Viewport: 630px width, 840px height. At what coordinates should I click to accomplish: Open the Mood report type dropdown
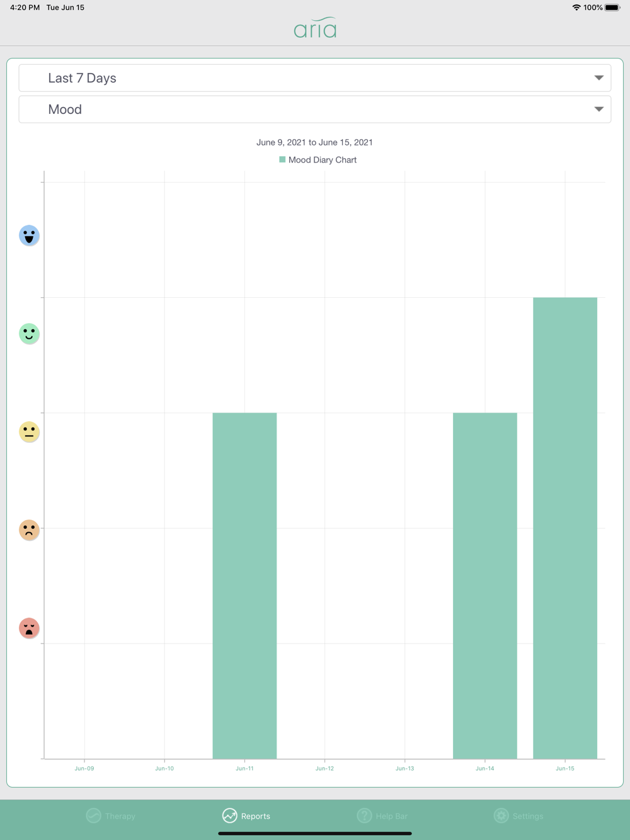click(x=314, y=110)
